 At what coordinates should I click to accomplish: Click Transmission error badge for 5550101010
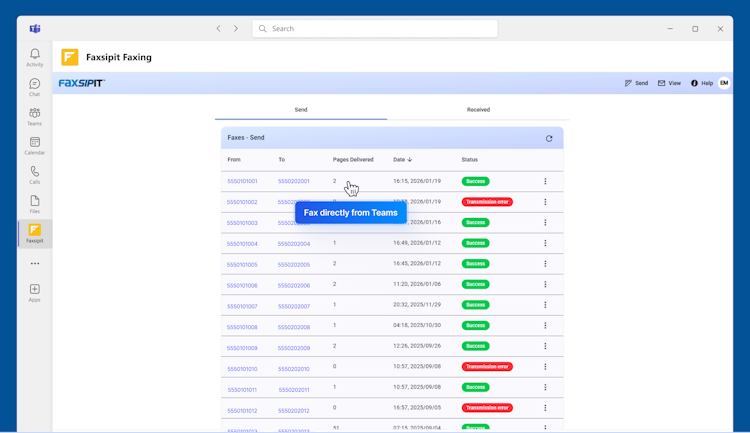click(x=487, y=366)
